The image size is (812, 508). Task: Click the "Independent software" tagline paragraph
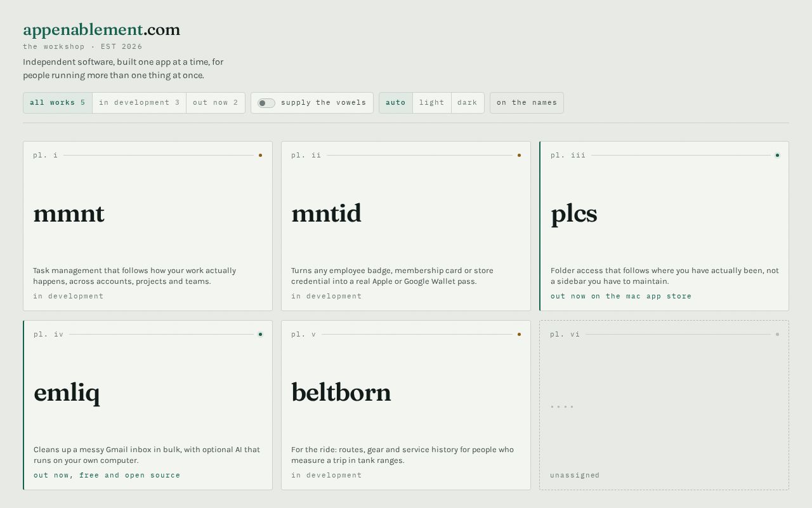[x=123, y=69]
